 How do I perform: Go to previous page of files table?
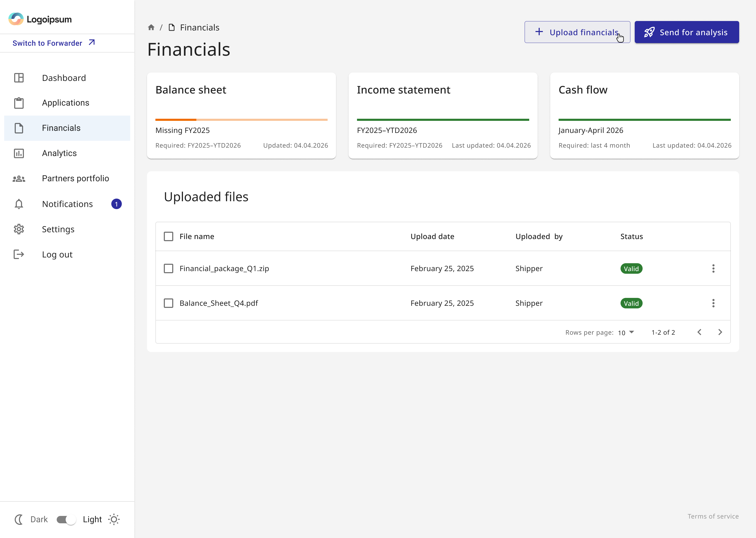click(x=699, y=332)
